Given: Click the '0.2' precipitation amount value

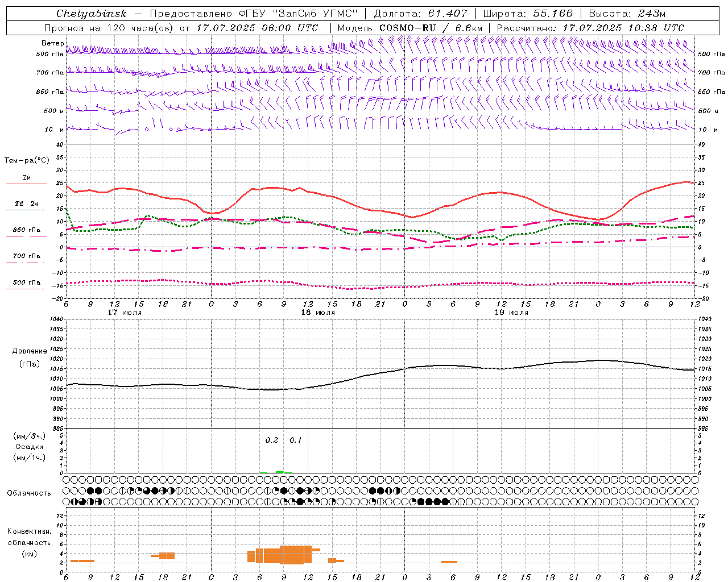Looking at the screenshot, I should (x=272, y=440).
